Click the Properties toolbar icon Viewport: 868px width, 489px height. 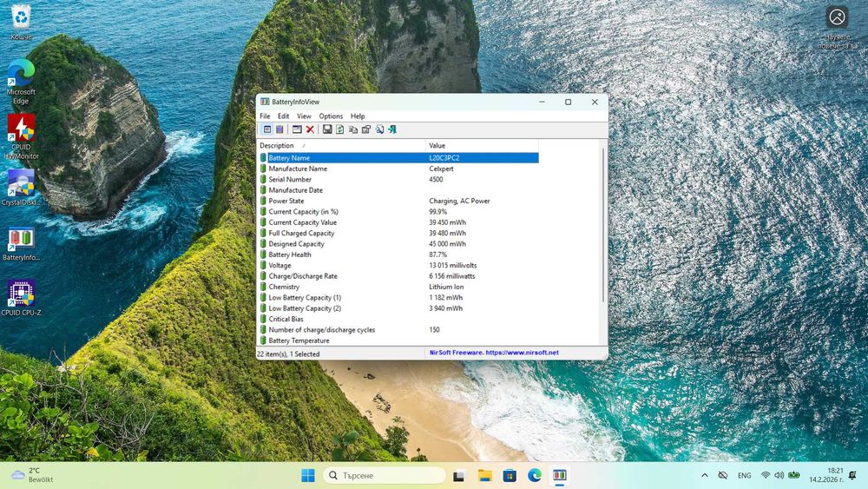pos(366,129)
